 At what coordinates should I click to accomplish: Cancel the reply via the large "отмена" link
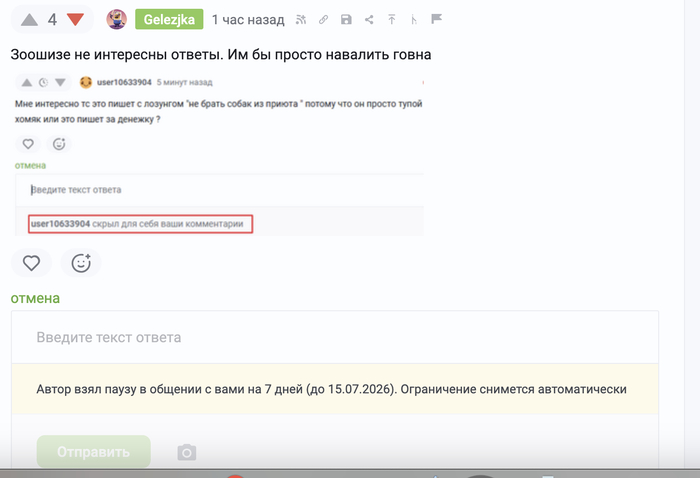(x=35, y=298)
